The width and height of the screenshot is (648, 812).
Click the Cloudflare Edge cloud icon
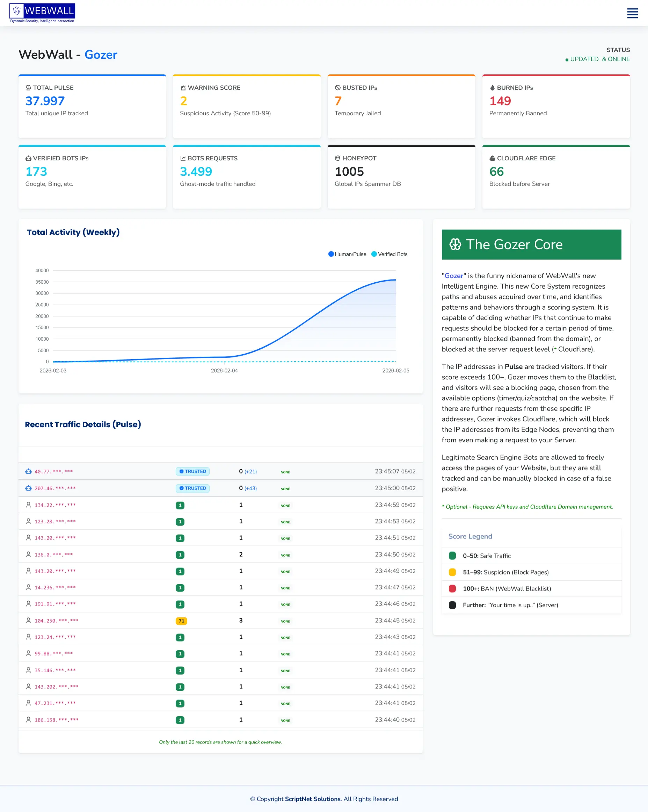click(493, 158)
